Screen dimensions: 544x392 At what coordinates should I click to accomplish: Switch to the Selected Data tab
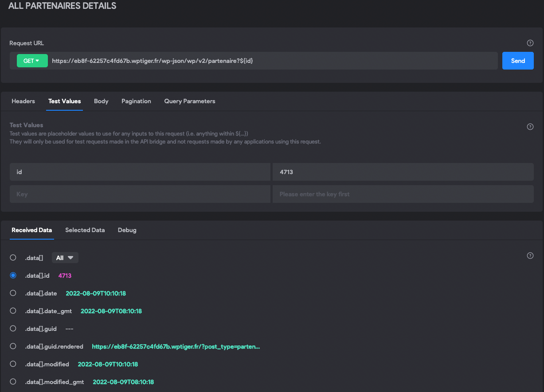85,230
